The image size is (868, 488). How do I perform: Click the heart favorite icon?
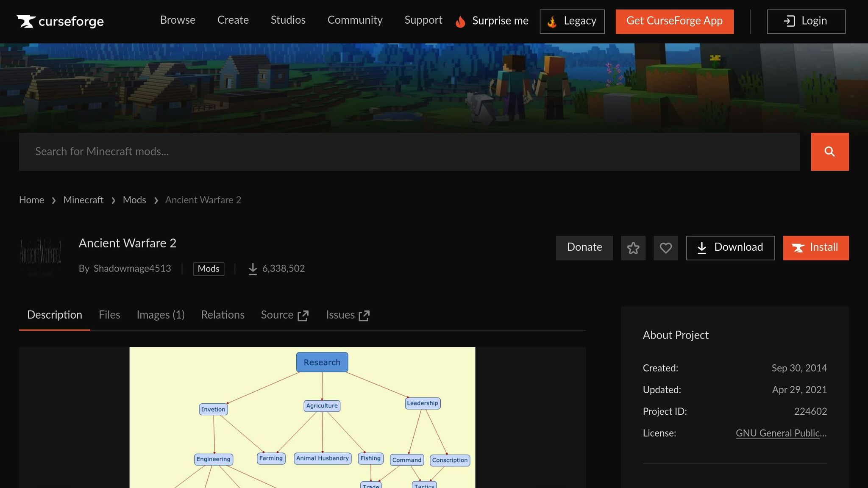[665, 248]
